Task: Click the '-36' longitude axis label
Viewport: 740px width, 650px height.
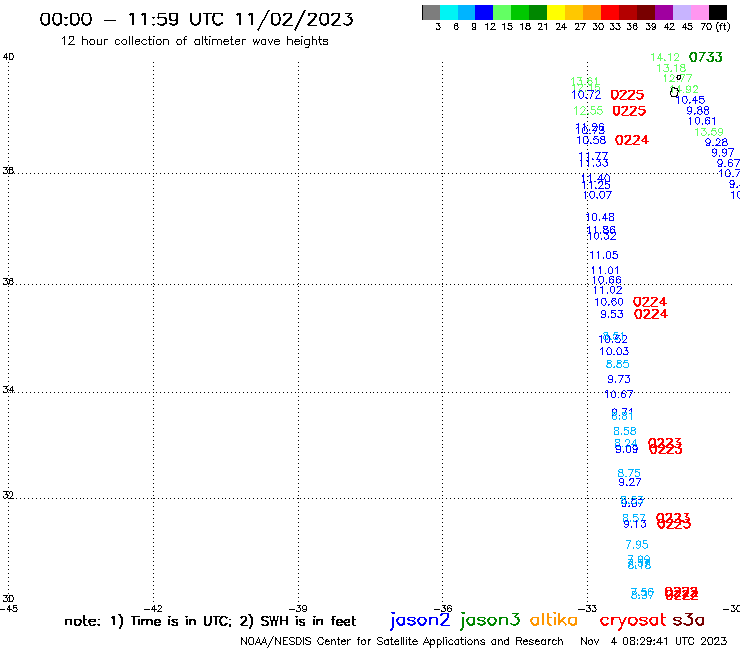Action: coord(443,609)
